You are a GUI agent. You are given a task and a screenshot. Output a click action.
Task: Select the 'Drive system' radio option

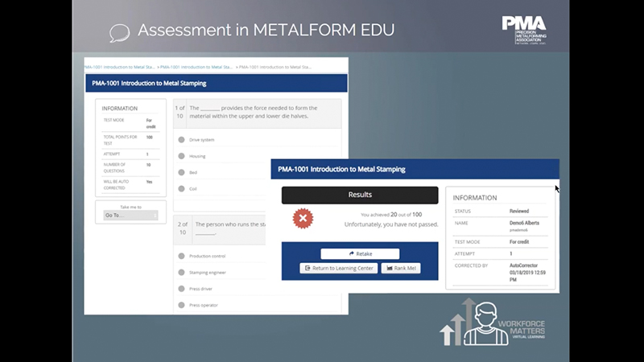click(181, 140)
